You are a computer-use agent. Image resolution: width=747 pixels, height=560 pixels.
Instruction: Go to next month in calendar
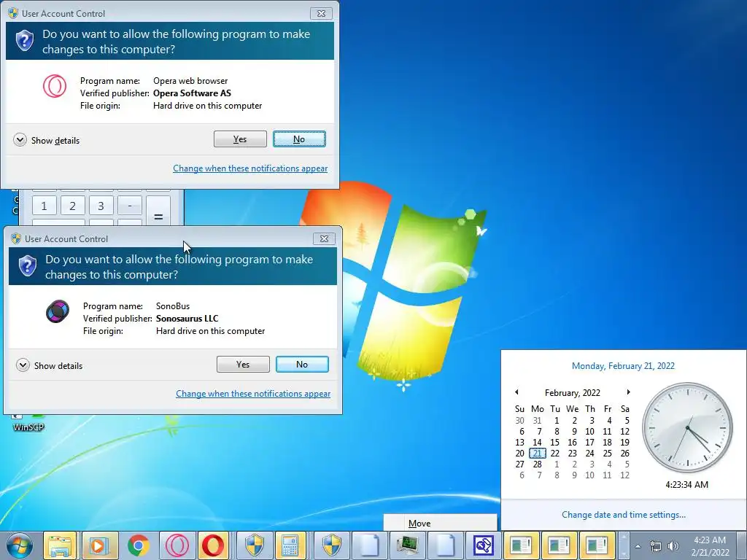628,392
